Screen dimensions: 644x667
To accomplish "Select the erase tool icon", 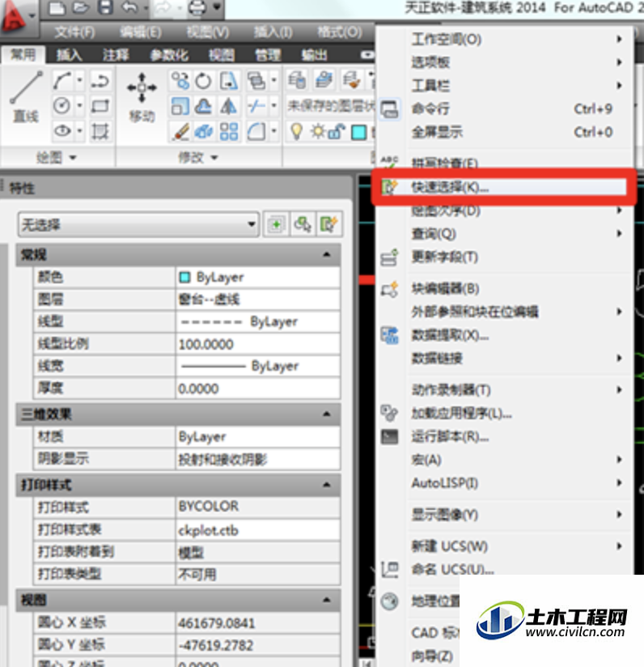I will tap(180, 131).
